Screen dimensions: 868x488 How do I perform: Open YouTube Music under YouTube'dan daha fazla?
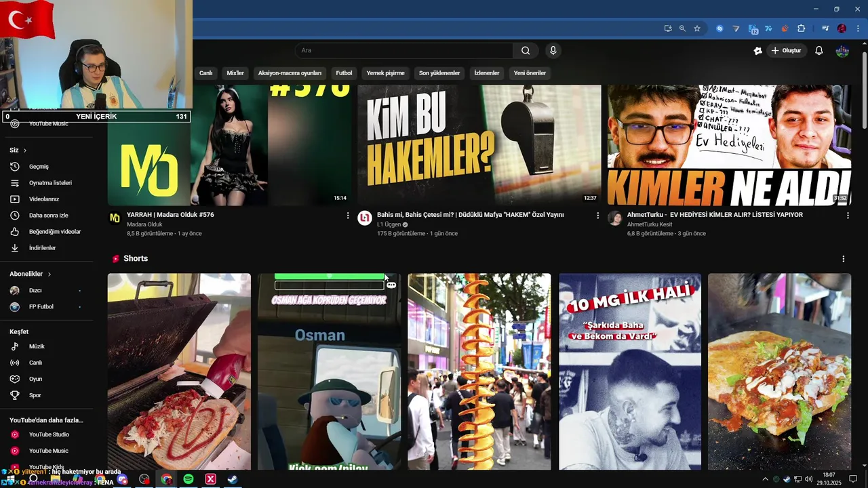pyautogui.click(x=47, y=451)
